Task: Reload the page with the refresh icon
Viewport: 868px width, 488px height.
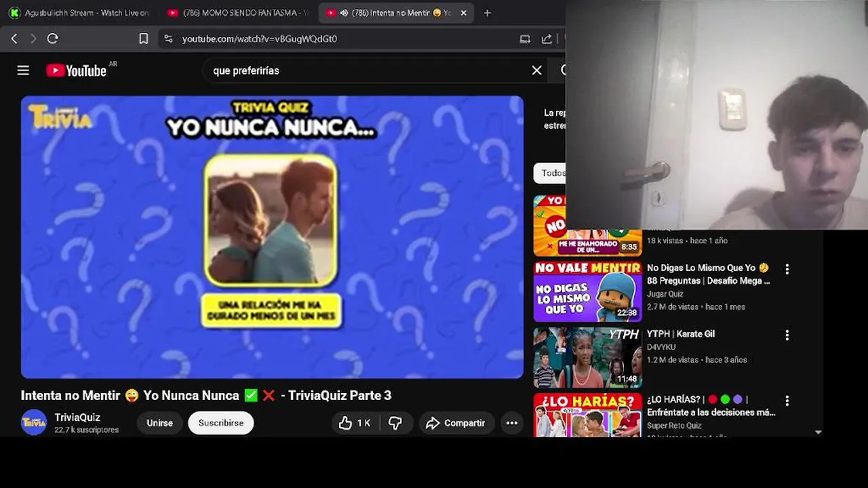Action: point(52,39)
